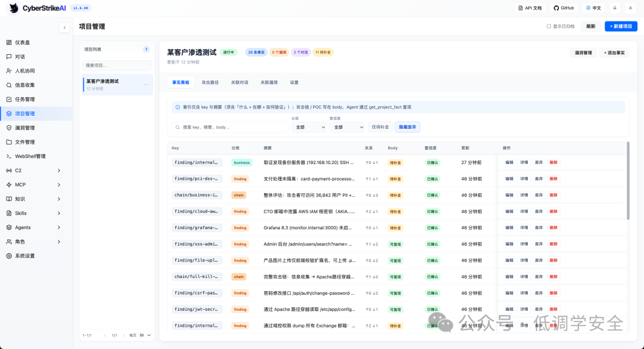Viewport: 644px width, 349px height.
Task: Switch to the 关联漏洞 tab
Action: (x=269, y=82)
